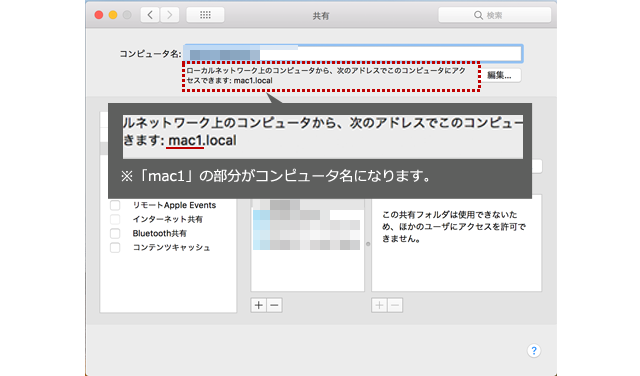The height and width of the screenshot is (376, 640).
Task: Select インターネット共有 service row
Action: click(168, 219)
